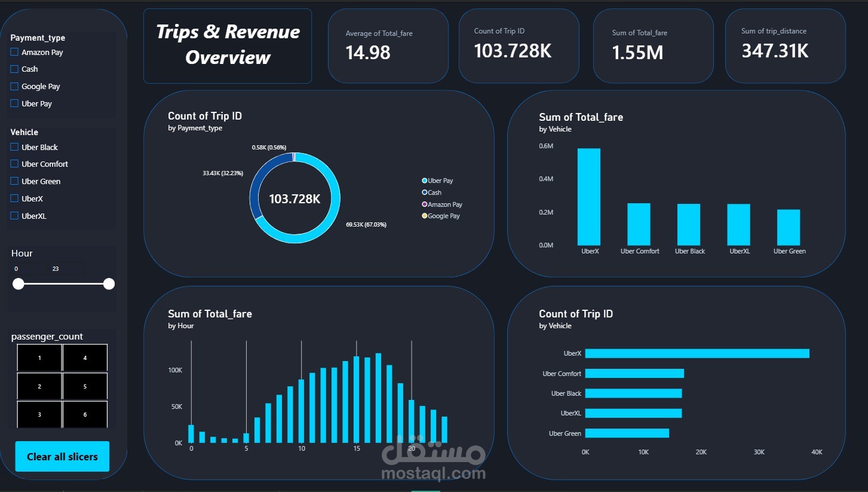Click the hour 0 bar in hourly fare chart
868x492 pixels.
191,434
